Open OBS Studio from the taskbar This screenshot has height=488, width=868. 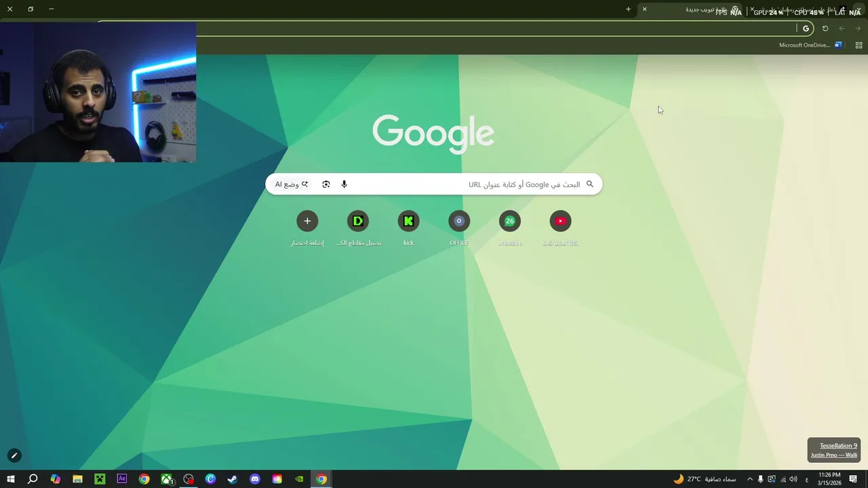click(x=189, y=479)
